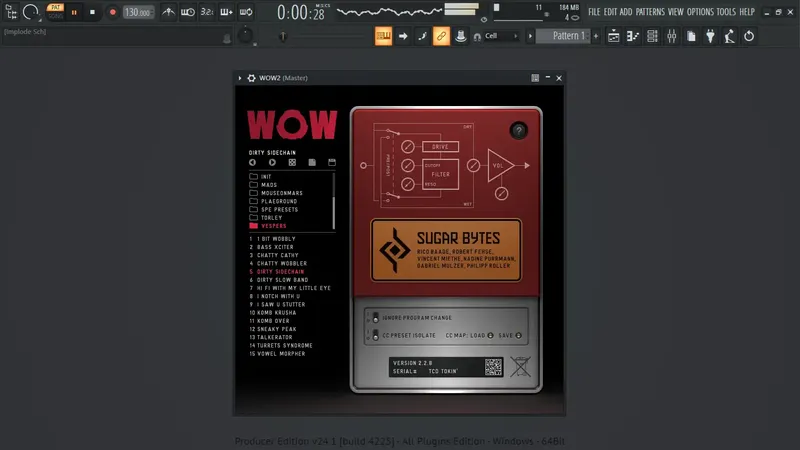Toggle the PAT/SONG mode switch
800x450 pixels.
click(x=55, y=12)
